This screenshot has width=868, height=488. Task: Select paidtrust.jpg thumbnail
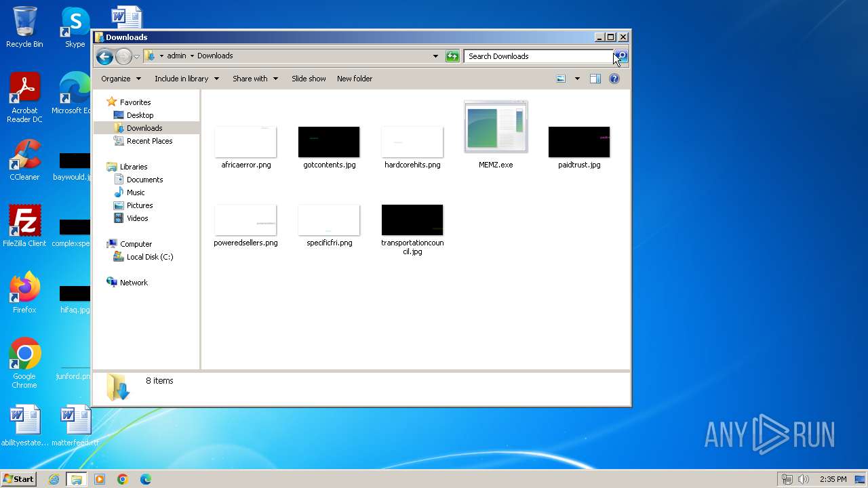[x=579, y=142]
